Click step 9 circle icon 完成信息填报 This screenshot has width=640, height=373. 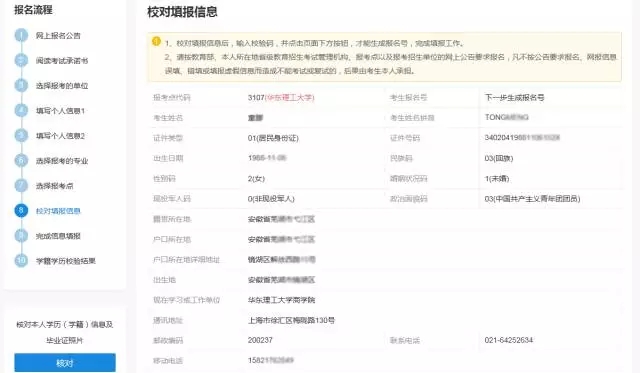coord(21,235)
